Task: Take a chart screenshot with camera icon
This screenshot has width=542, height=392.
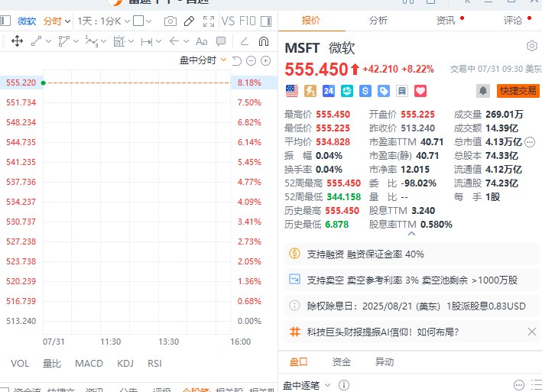Action: [170, 21]
